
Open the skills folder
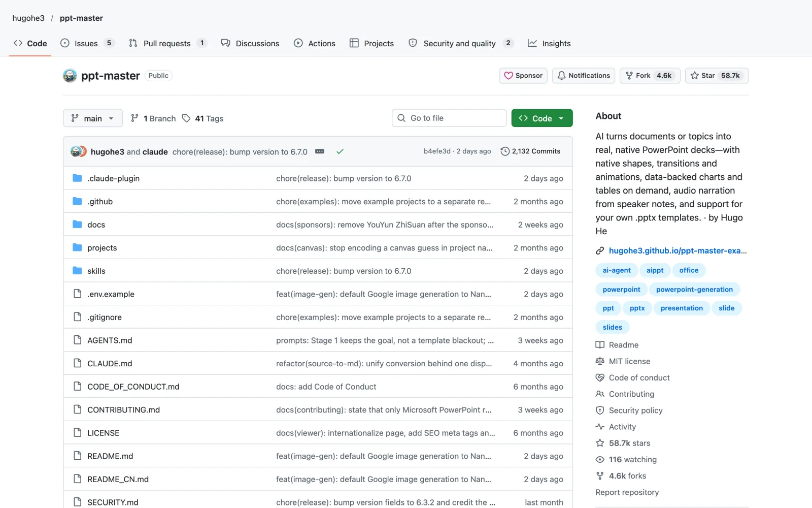96,271
